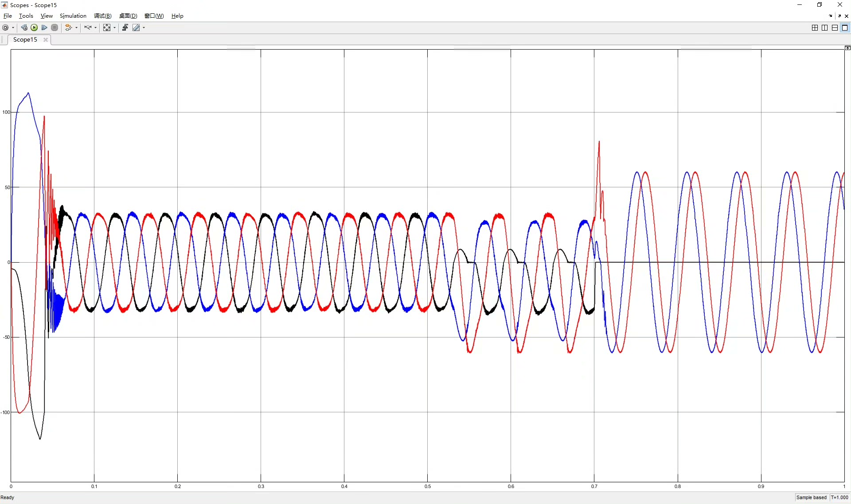Close the Scope15 tab
851x504 pixels.
(46, 40)
